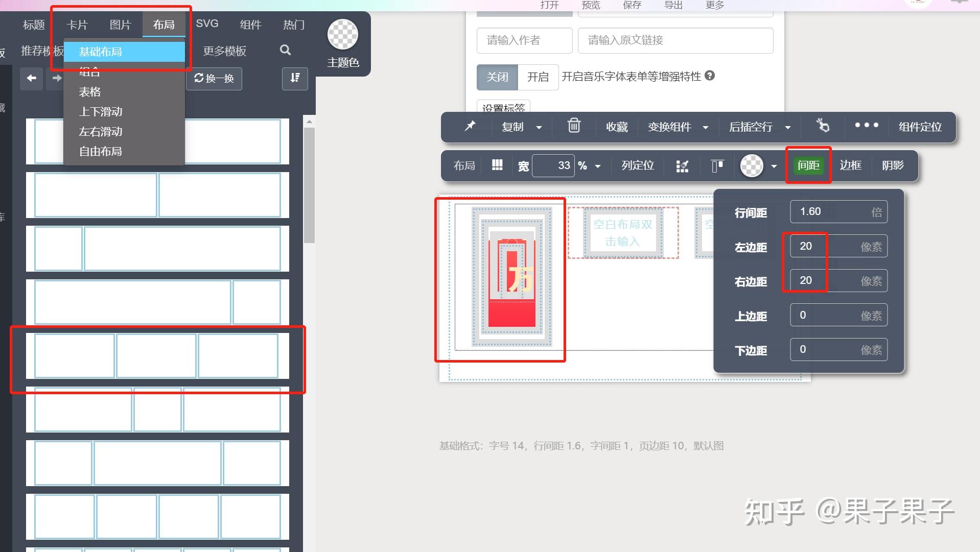
Task: Expand the 变换组件 dropdown arrow
Action: click(705, 128)
